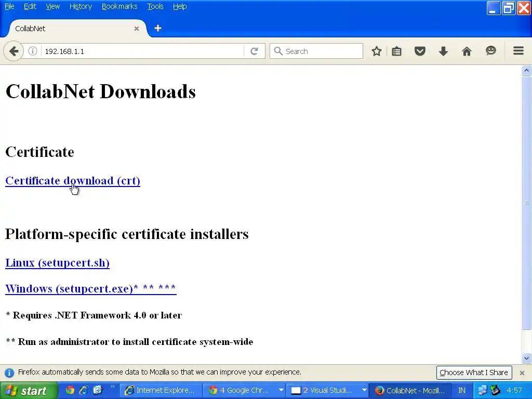Viewport: 532px width, 399px height.
Task: Save the page to Pocket icon
Action: point(420,51)
